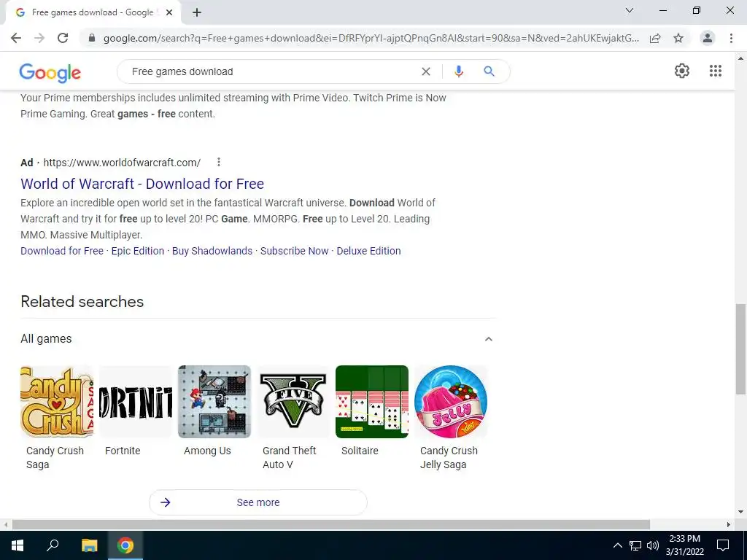Screen dimensions: 747x560
Task: Click the worldofwarcraft.com ad URL text
Action: [122, 163]
